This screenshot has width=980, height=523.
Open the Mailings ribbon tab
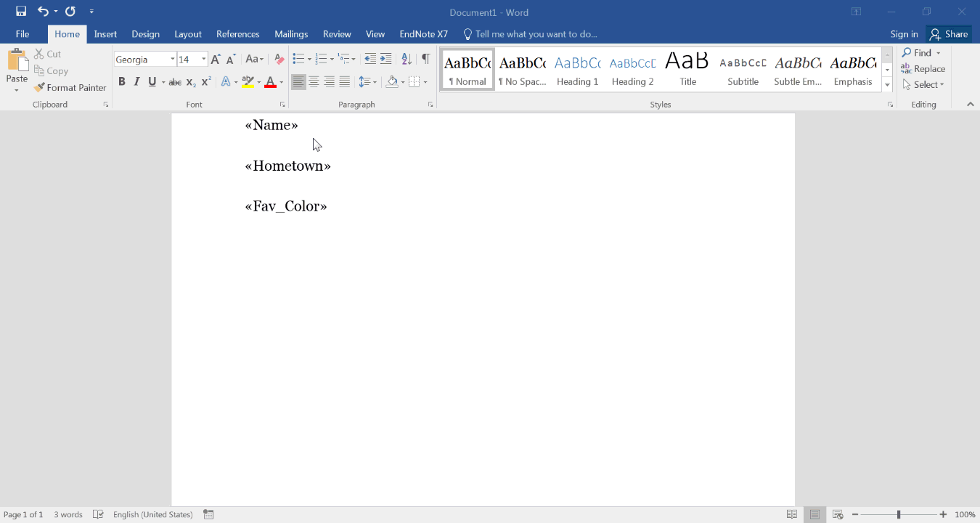(291, 34)
